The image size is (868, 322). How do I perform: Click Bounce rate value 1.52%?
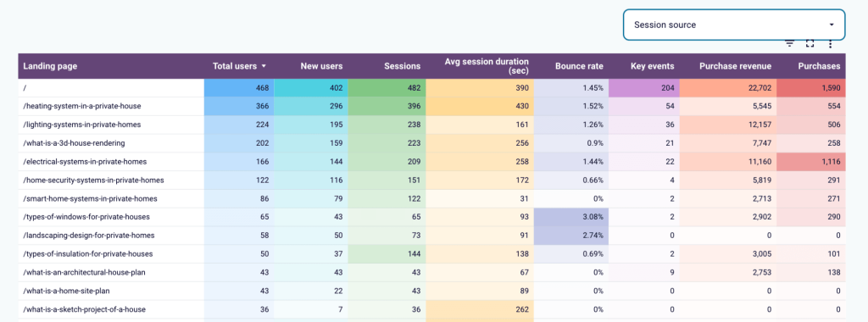[x=593, y=106]
